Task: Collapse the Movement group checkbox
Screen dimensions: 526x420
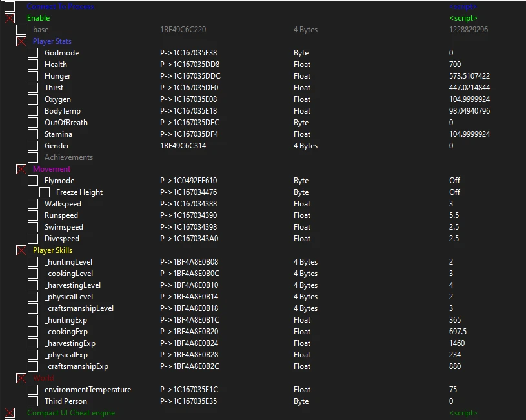Action: [x=21, y=169]
